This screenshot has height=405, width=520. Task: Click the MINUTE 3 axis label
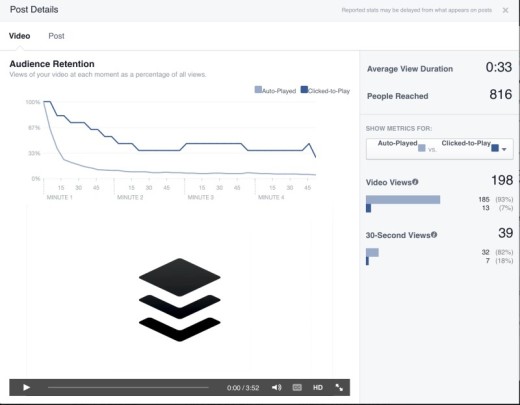coord(201,197)
